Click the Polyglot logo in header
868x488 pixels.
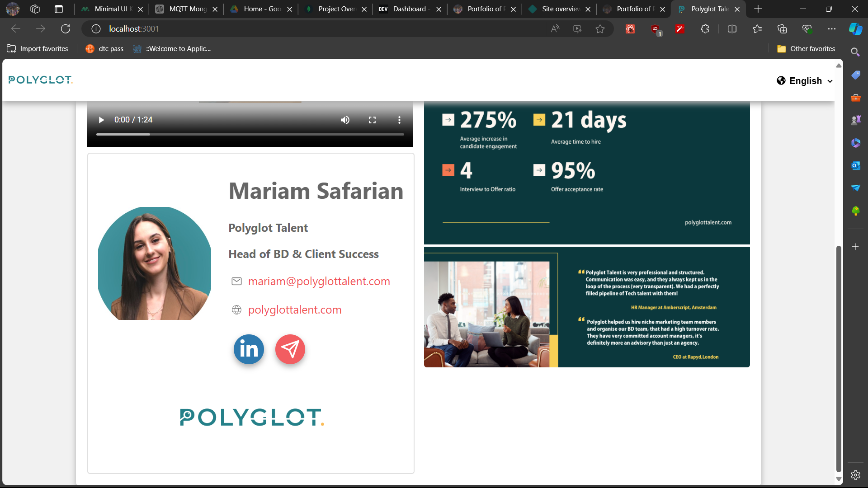tap(40, 80)
